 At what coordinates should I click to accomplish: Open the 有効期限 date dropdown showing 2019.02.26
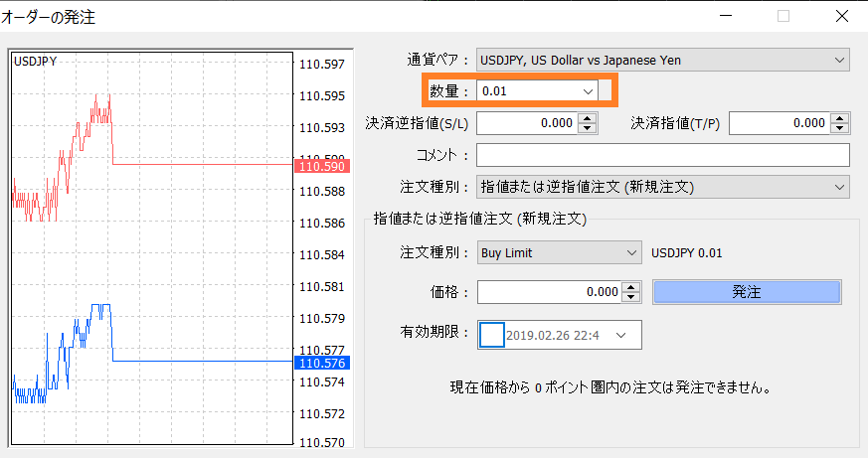coord(620,335)
